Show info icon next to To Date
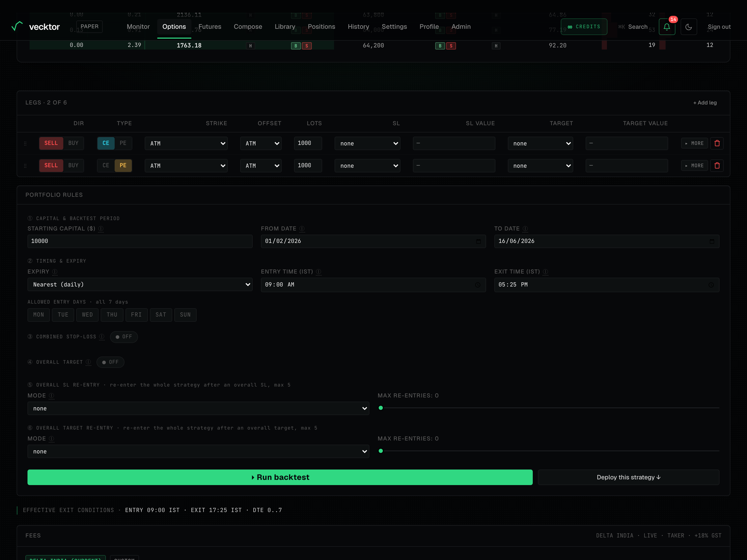747x560 pixels. click(525, 229)
